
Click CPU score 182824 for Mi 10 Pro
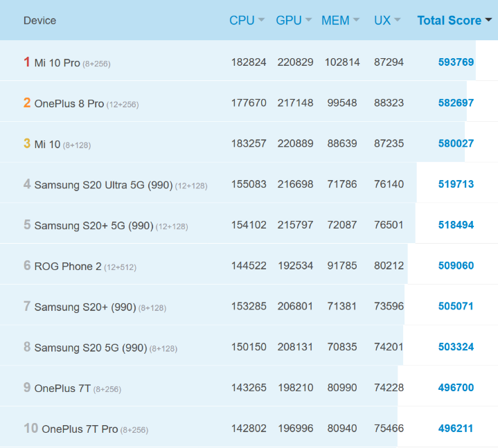pos(249,62)
